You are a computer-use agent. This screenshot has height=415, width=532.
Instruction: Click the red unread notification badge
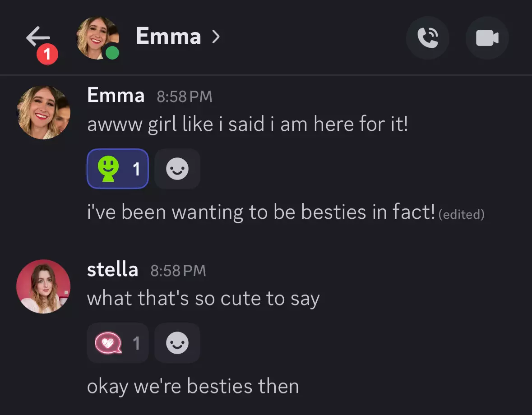point(47,55)
